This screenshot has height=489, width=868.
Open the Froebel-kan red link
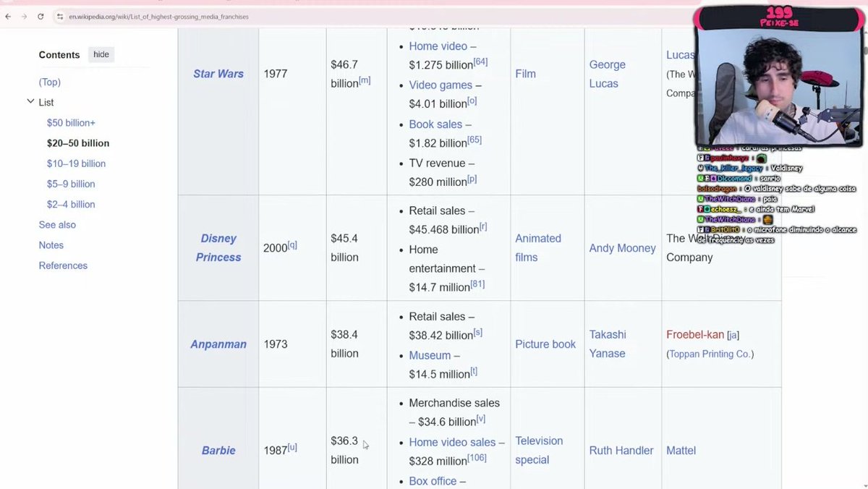click(x=695, y=335)
